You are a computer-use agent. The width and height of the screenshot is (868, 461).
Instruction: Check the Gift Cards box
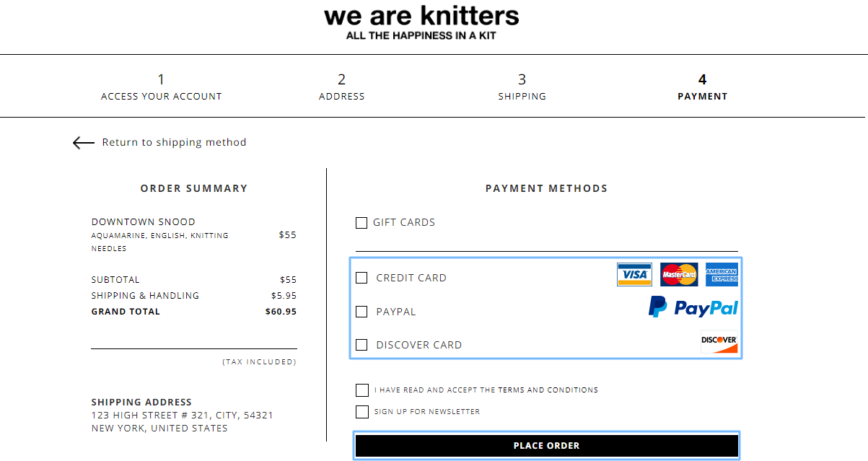click(x=361, y=223)
